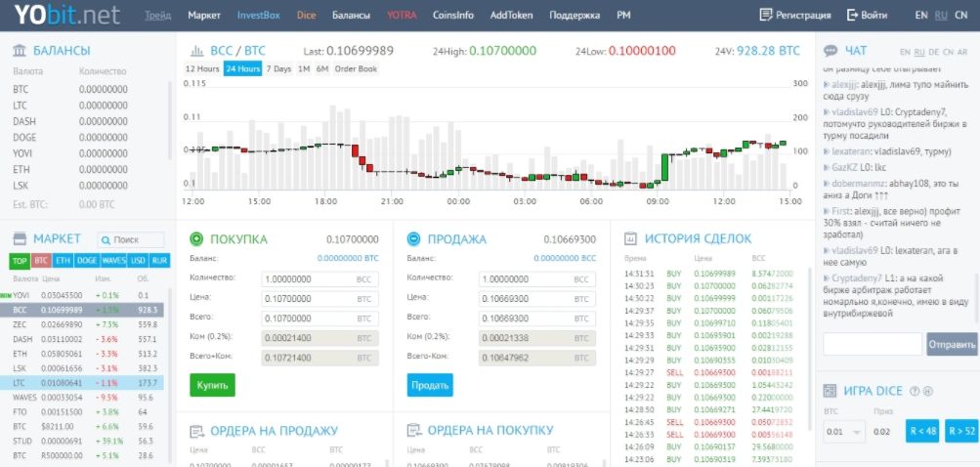The image size is (980, 467).
Task: Click the grid icon beside ИГРА DICE
Action: pos(830,392)
